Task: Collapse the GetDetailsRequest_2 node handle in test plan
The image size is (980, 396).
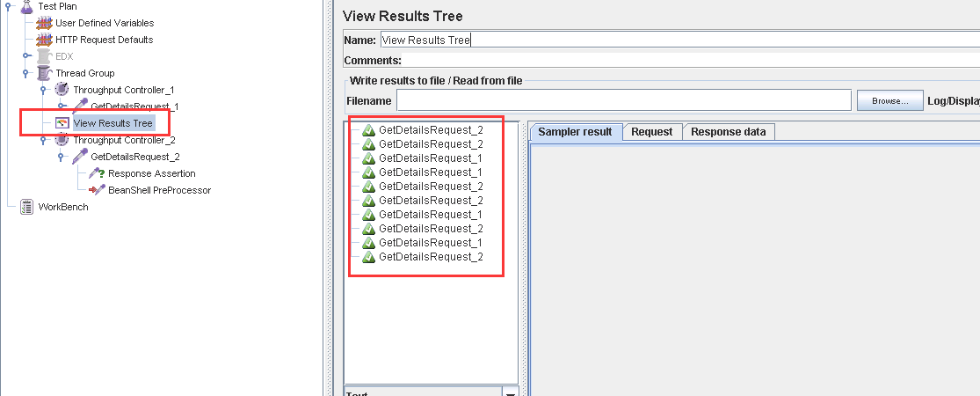Action: pyautogui.click(x=61, y=157)
